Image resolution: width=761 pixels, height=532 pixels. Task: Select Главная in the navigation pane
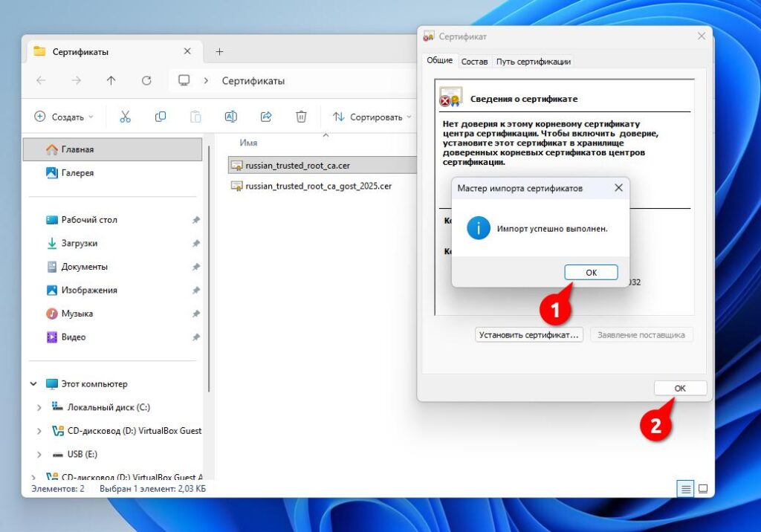pyautogui.click(x=113, y=149)
